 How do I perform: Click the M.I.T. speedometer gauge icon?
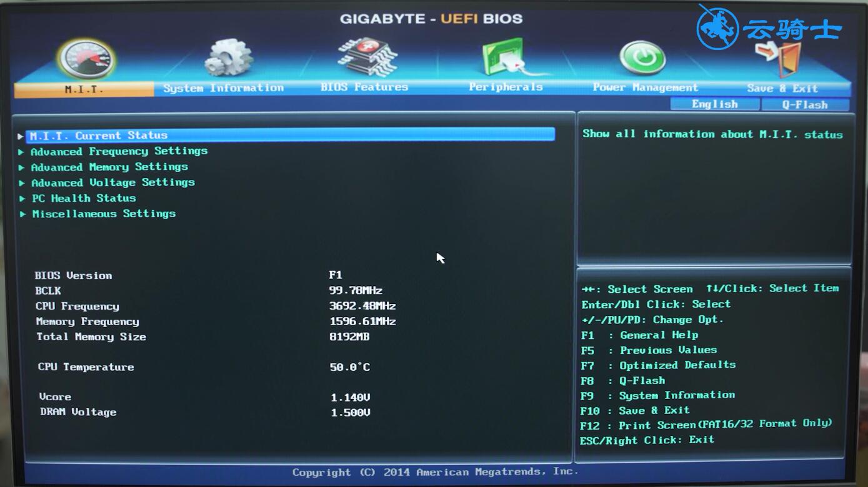86,59
